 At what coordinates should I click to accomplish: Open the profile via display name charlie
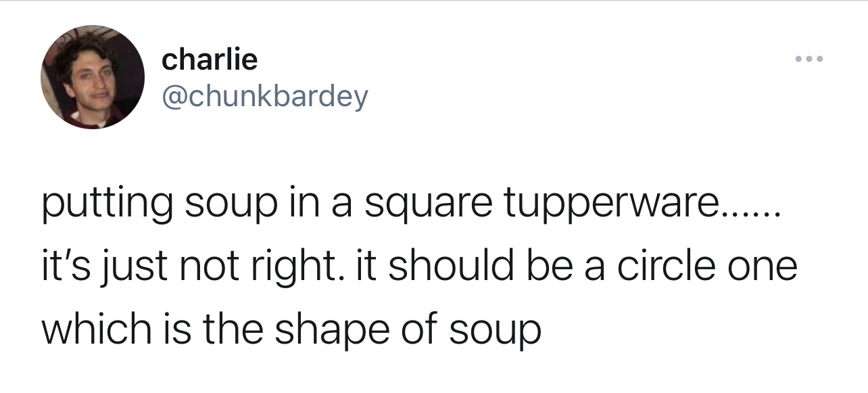click(210, 60)
